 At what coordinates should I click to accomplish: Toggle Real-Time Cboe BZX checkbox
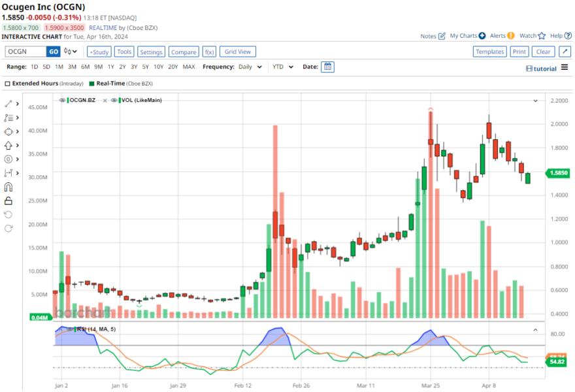click(x=92, y=84)
